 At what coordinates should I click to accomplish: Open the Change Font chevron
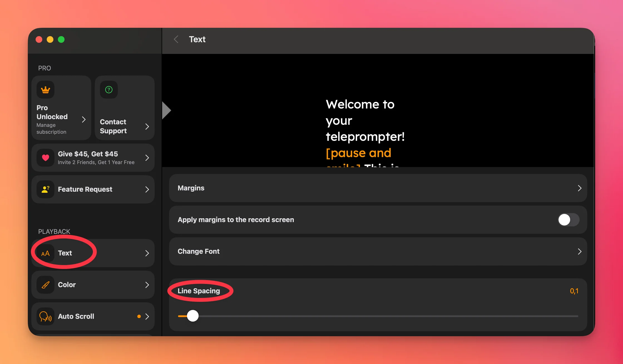(579, 251)
